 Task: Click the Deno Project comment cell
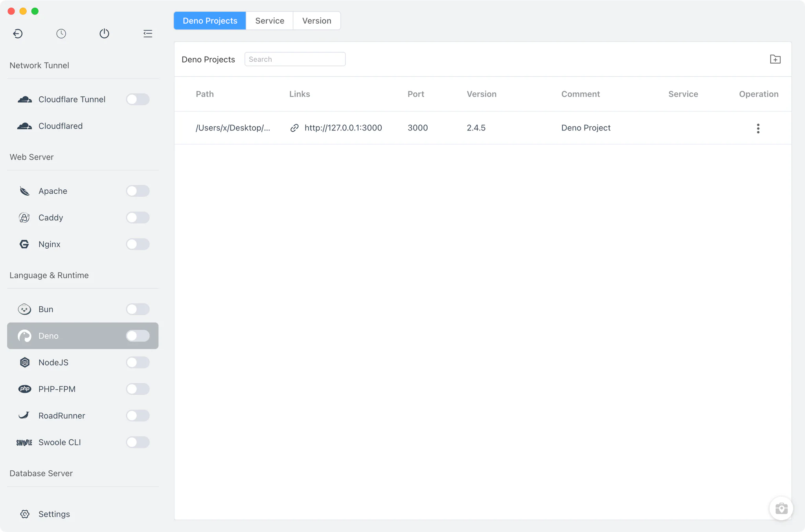pyautogui.click(x=586, y=128)
